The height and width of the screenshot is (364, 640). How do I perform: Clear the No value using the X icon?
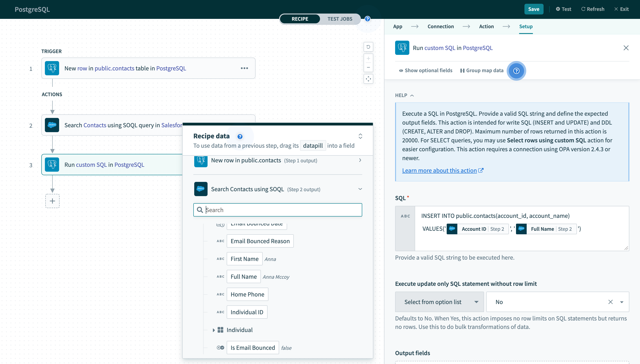[x=611, y=302]
